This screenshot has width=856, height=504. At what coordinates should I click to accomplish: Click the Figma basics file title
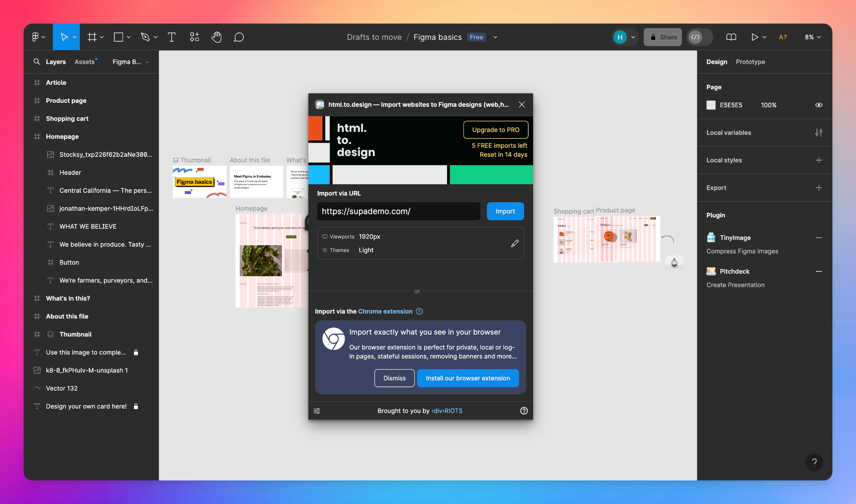pos(438,37)
